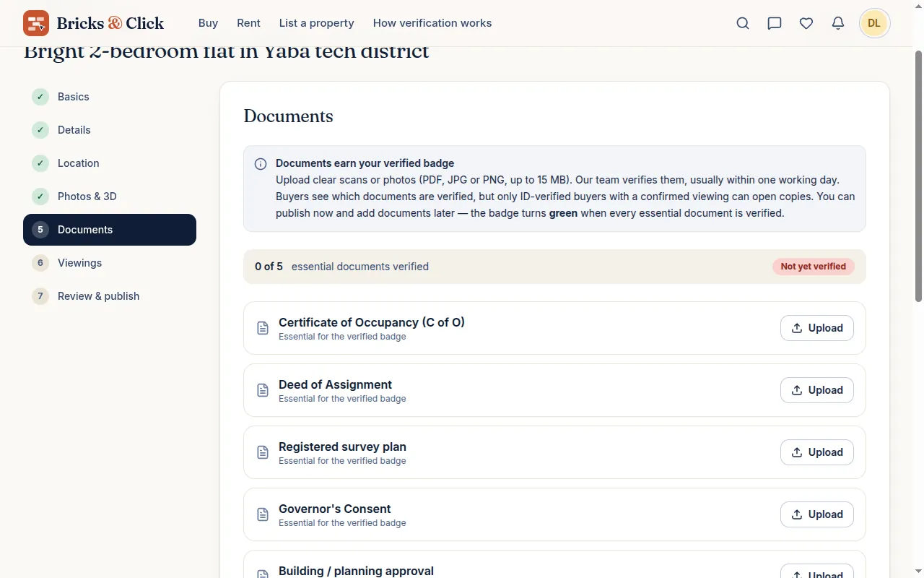
Task: Select the Documents step
Action: click(x=110, y=230)
